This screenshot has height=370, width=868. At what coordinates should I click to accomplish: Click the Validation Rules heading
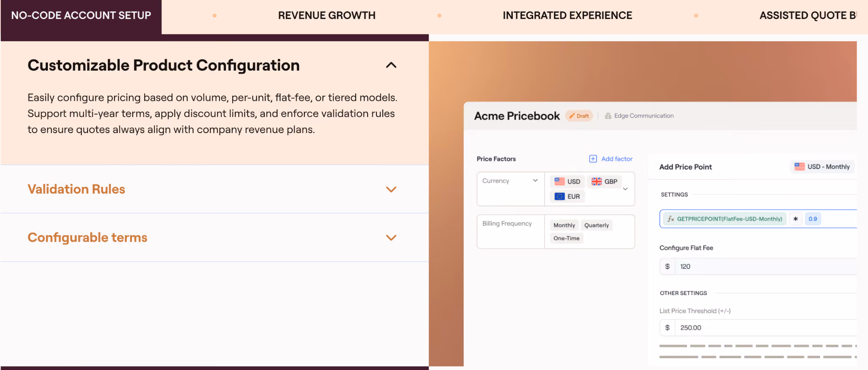pos(76,189)
